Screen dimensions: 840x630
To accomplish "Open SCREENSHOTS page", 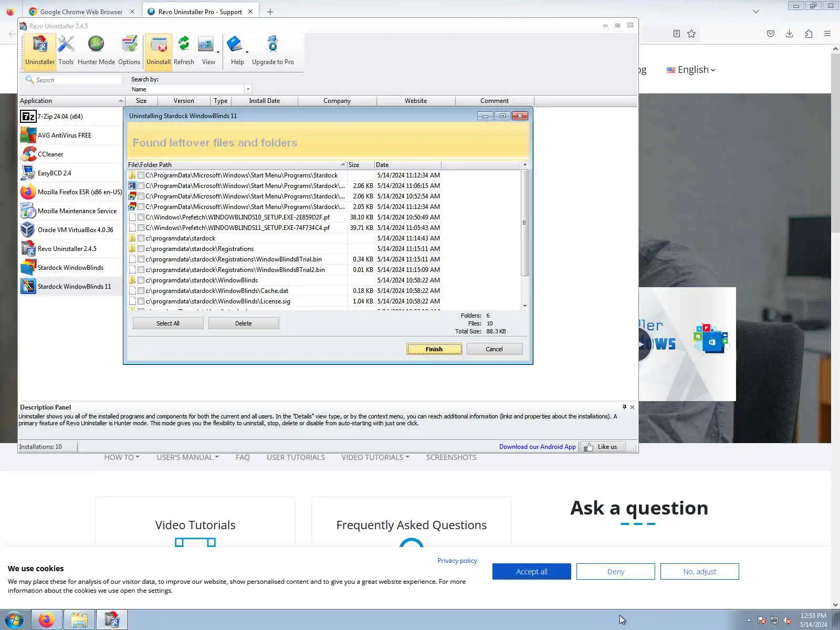I will pos(451,457).
